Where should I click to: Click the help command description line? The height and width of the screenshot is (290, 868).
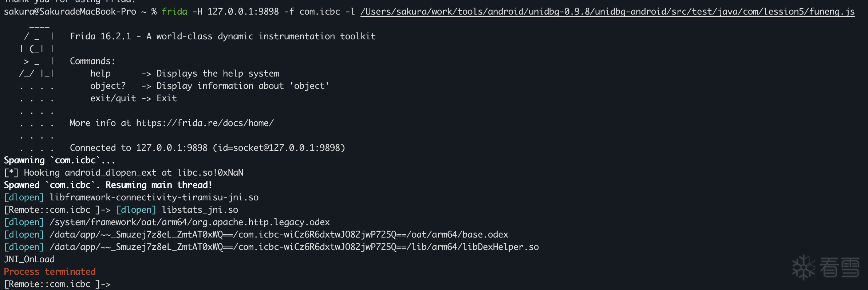point(185,74)
